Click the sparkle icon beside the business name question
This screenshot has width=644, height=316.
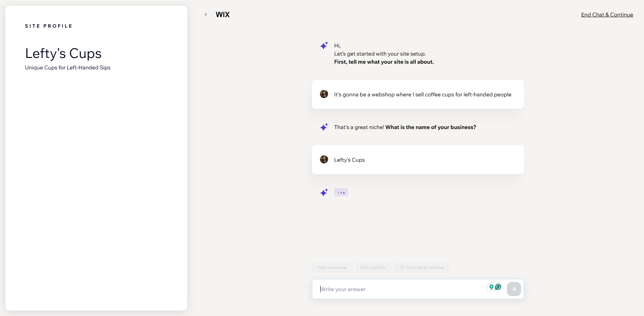click(324, 127)
